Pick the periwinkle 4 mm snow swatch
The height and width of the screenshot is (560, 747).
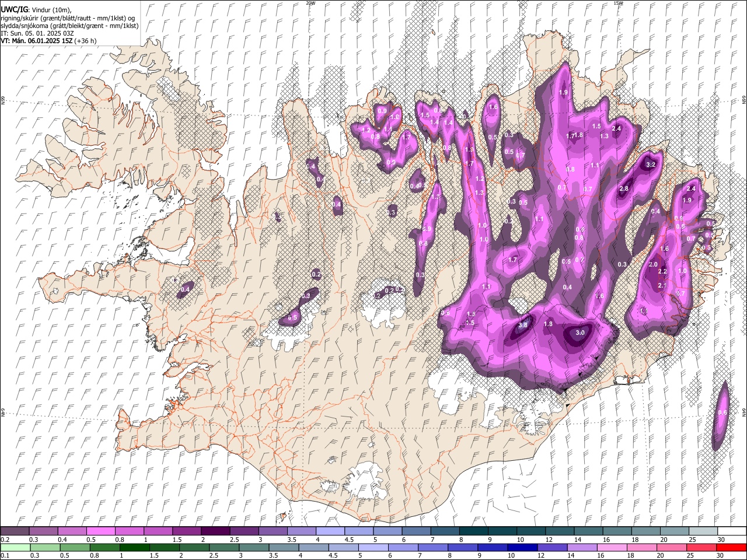(330, 531)
